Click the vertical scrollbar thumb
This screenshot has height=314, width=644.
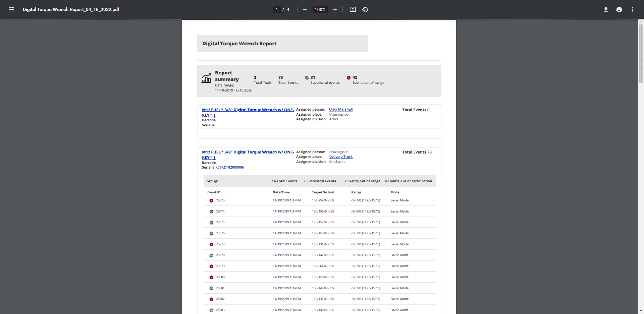641,54
